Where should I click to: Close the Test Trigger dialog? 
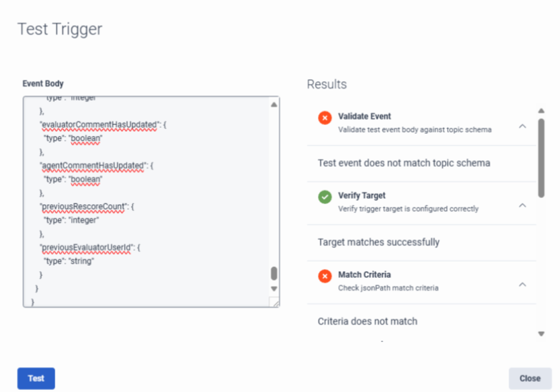click(530, 378)
